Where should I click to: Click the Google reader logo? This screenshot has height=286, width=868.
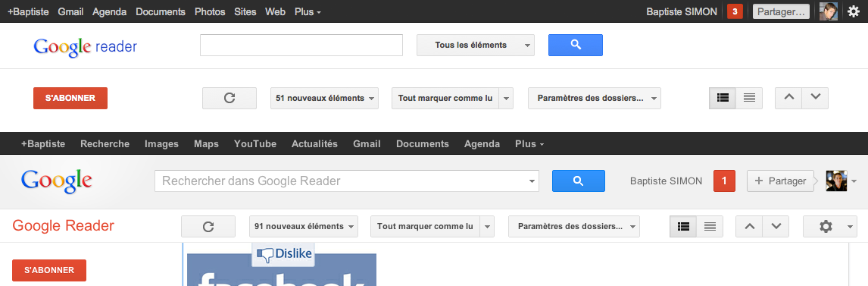point(86,47)
